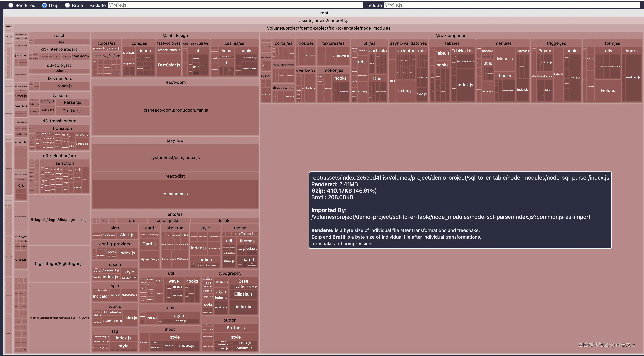
Task: Click the react-router chunk-LFPYN7LY.mjs block
Action: [59, 318]
